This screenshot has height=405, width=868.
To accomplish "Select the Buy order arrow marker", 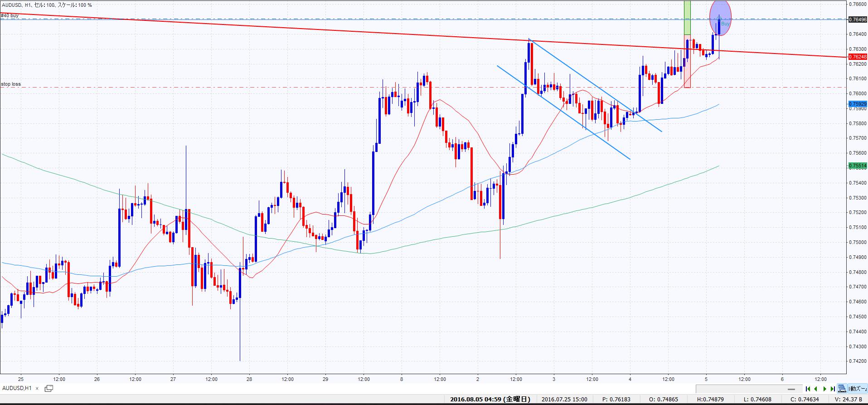I will tap(719, 19).
